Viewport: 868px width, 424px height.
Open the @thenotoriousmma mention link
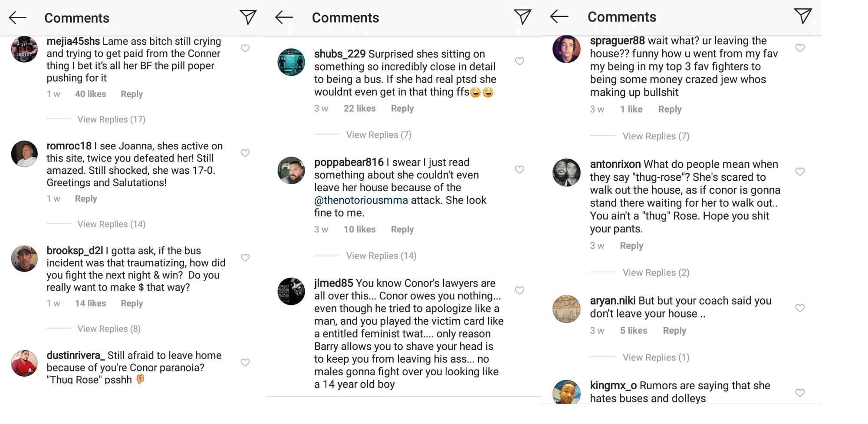[361, 200]
